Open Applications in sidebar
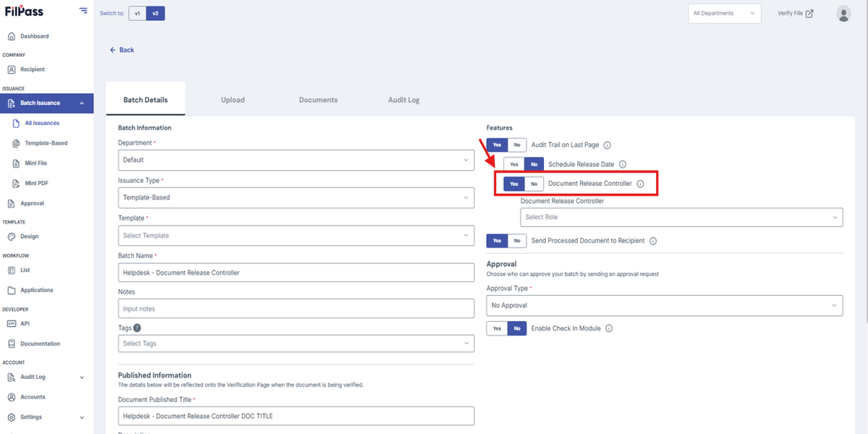Image resolution: width=868 pixels, height=434 pixels. tap(36, 290)
